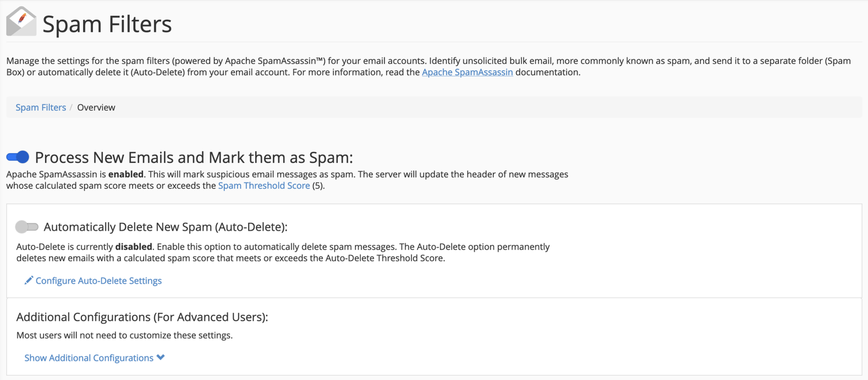
Task: Click the Spam Filters page title
Action: click(107, 24)
